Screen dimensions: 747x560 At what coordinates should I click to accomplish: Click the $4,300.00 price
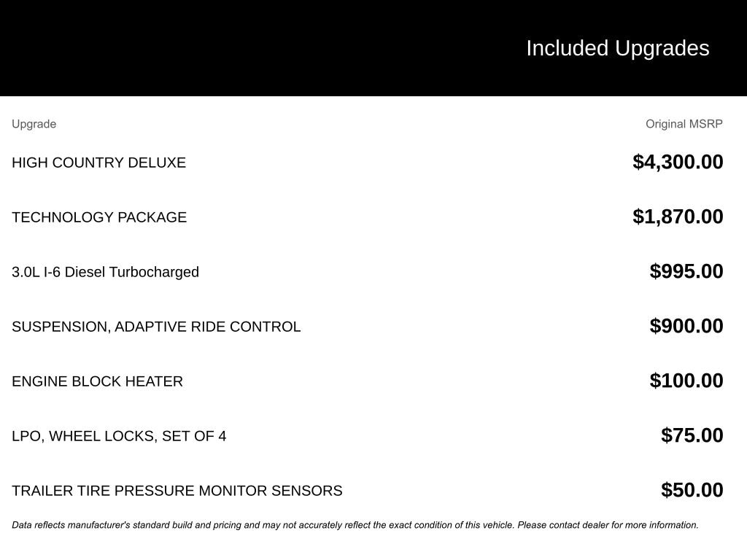(678, 162)
